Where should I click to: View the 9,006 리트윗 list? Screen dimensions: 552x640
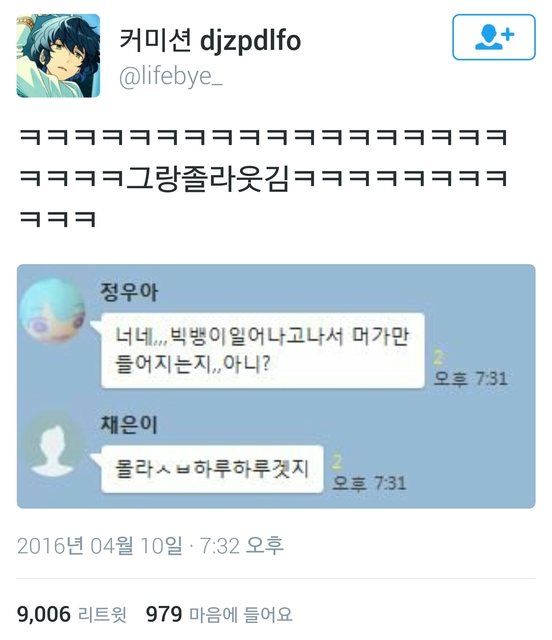pos(72,614)
